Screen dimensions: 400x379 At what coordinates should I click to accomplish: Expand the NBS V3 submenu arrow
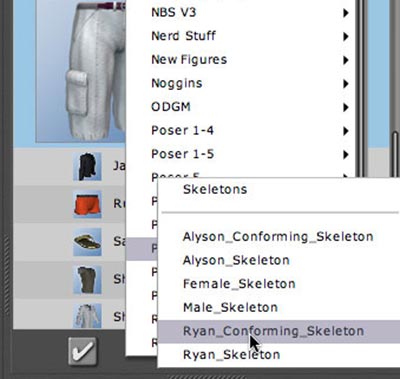(x=346, y=13)
